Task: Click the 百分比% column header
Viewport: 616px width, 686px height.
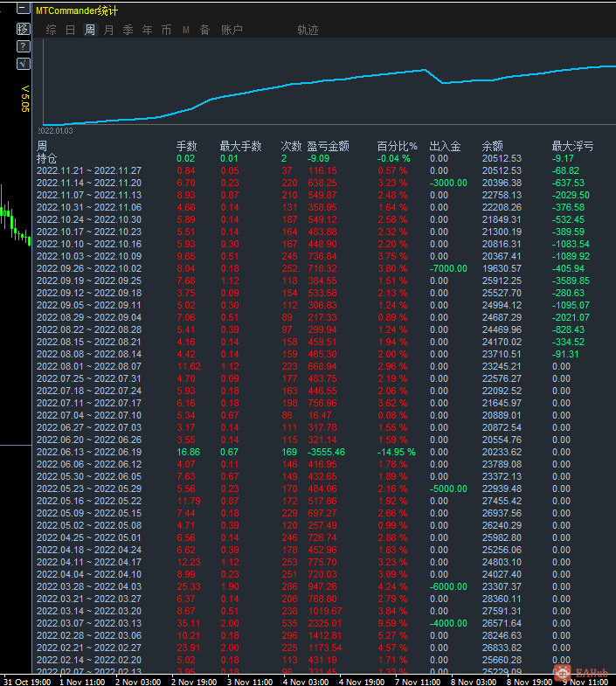Action: pos(398,146)
